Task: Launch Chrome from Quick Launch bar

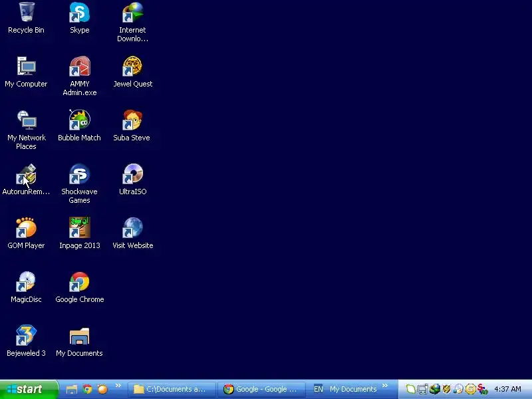Action: pos(87,389)
